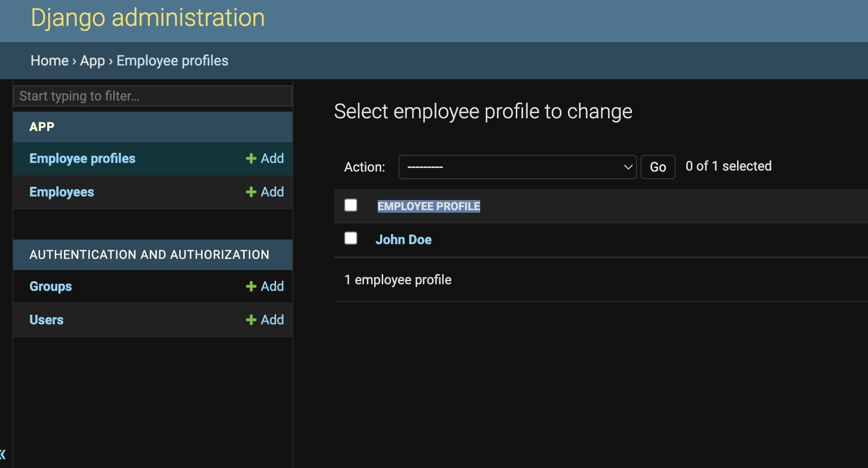Click the Add icon next to Groups
The width and height of the screenshot is (868, 468).
coord(264,286)
